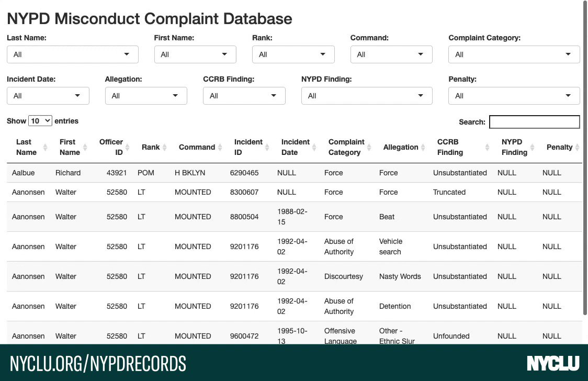Viewport: 588px width, 381px height.
Task: Click the page's vertical scrollbar
Action: (x=585, y=158)
